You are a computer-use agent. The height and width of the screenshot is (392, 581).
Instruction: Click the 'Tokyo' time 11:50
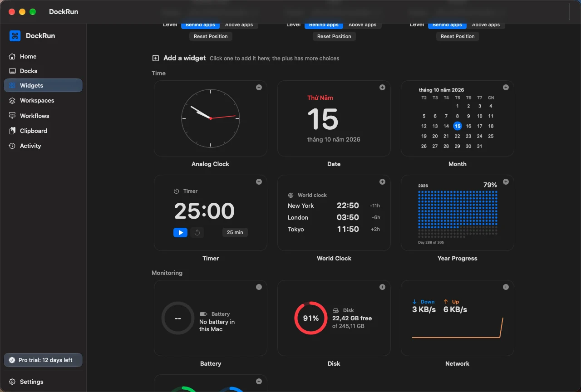point(348,229)
